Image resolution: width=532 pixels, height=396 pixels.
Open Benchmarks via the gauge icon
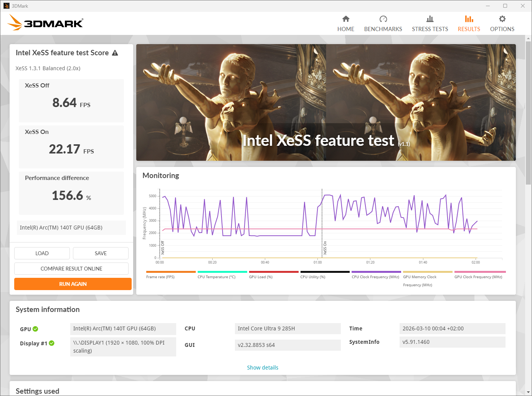tap(383, 19)
